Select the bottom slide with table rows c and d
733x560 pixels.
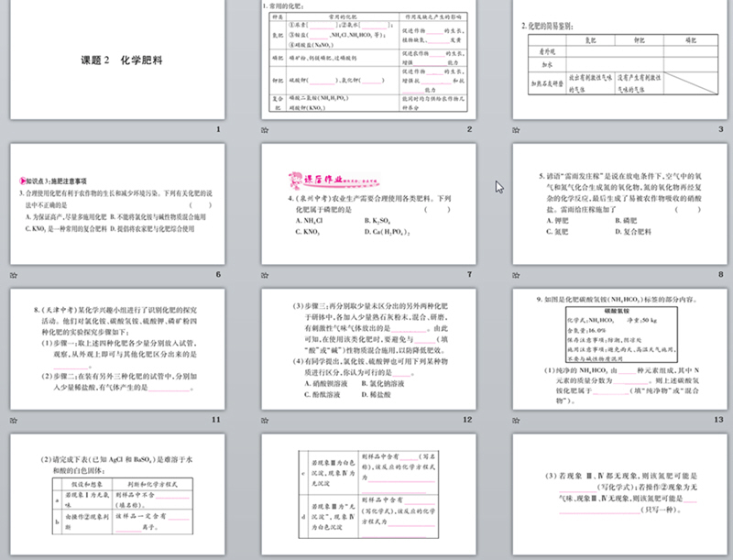[x=367, y=495]
